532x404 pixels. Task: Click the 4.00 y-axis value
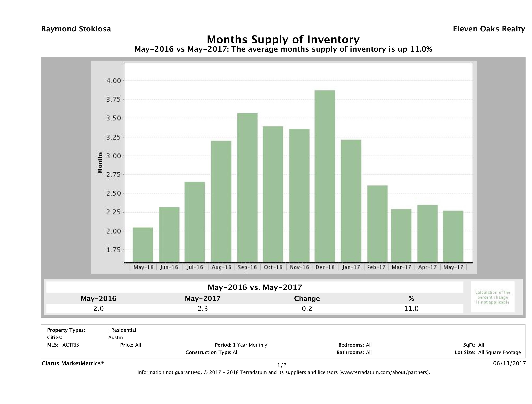(x=114, y=81)
